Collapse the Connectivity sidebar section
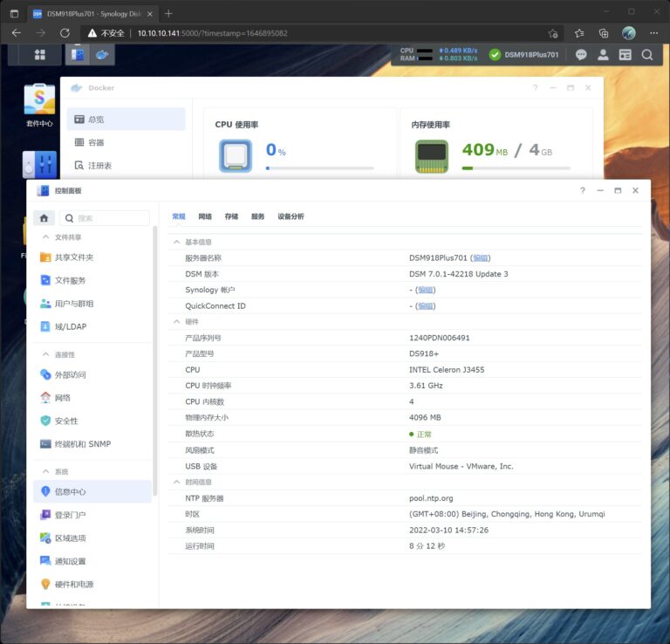670x644 pixels. tap(45, 354)
